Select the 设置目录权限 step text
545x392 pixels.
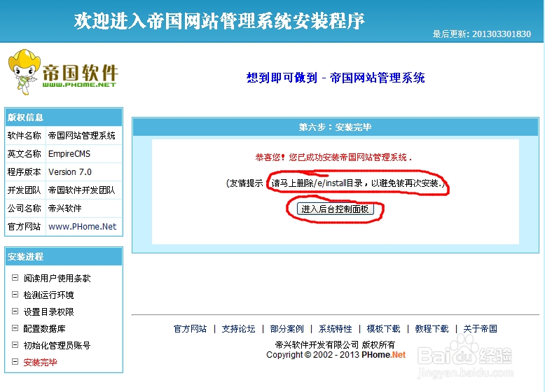48,311
